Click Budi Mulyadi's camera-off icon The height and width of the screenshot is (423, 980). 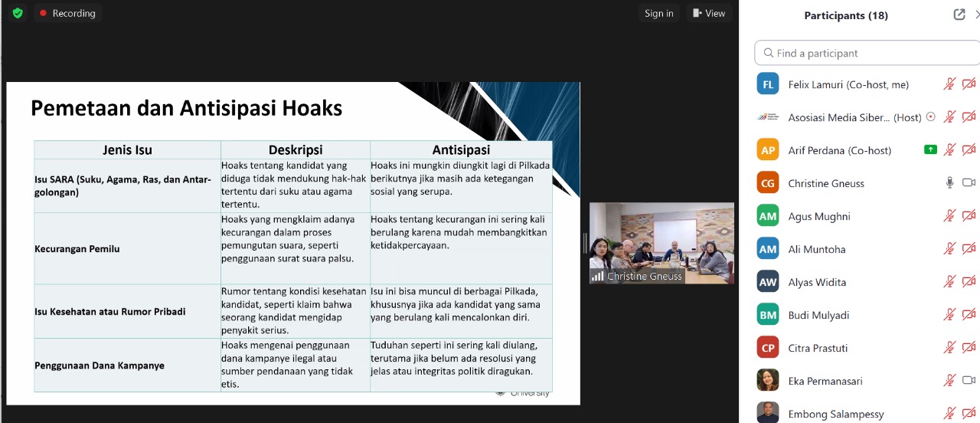click(969, 315)
